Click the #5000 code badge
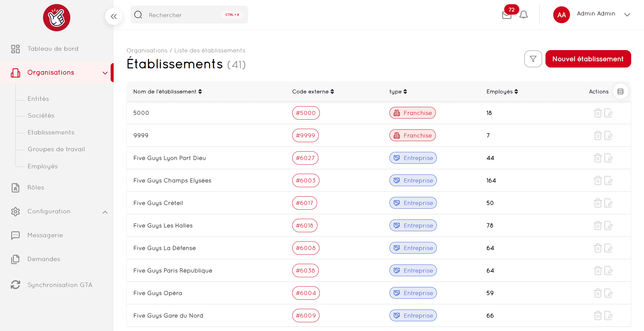644x331 pixels. 306,113
